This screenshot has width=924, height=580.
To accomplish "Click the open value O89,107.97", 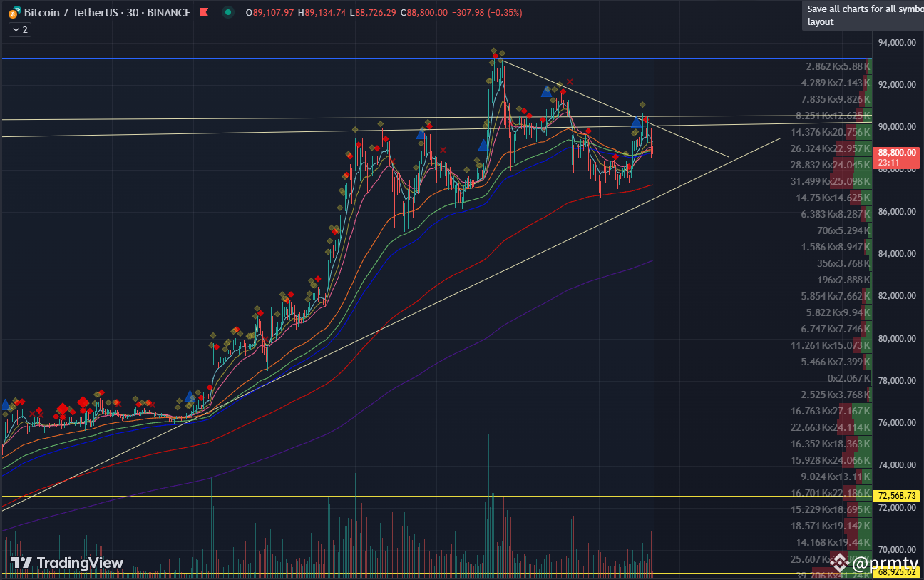I will pyautogui.click(x=269, y=13).
